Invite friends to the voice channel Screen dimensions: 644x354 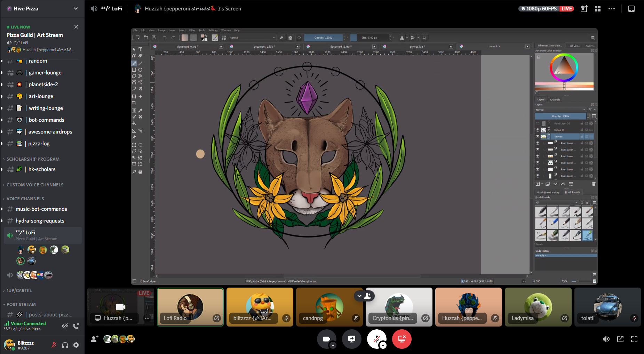pos(95,339)
